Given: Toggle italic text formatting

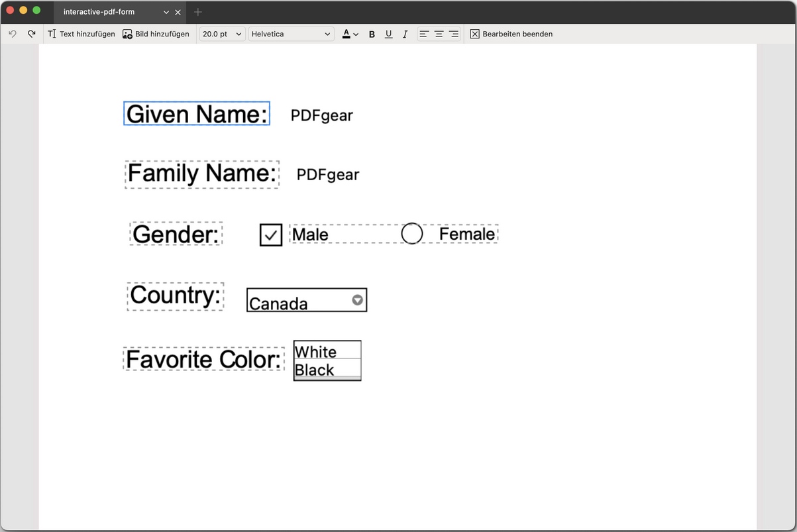Looking at the screenshot, I should [405, 34].
